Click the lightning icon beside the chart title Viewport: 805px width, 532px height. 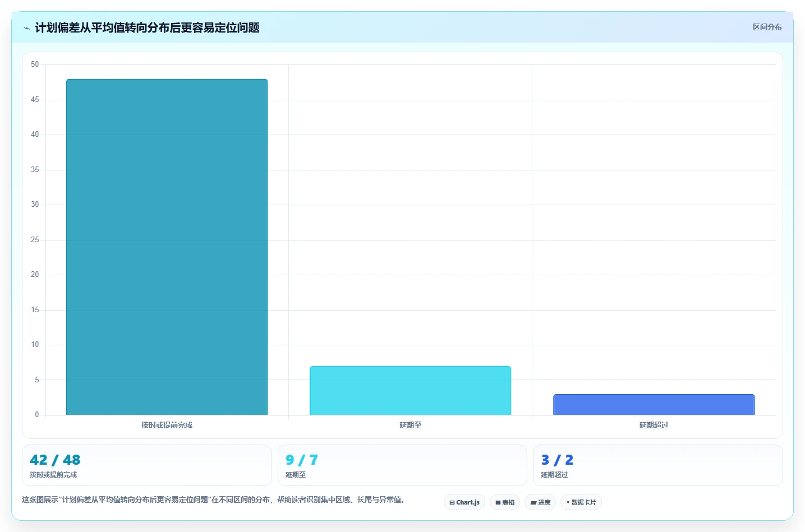click(x=26, y=28)
